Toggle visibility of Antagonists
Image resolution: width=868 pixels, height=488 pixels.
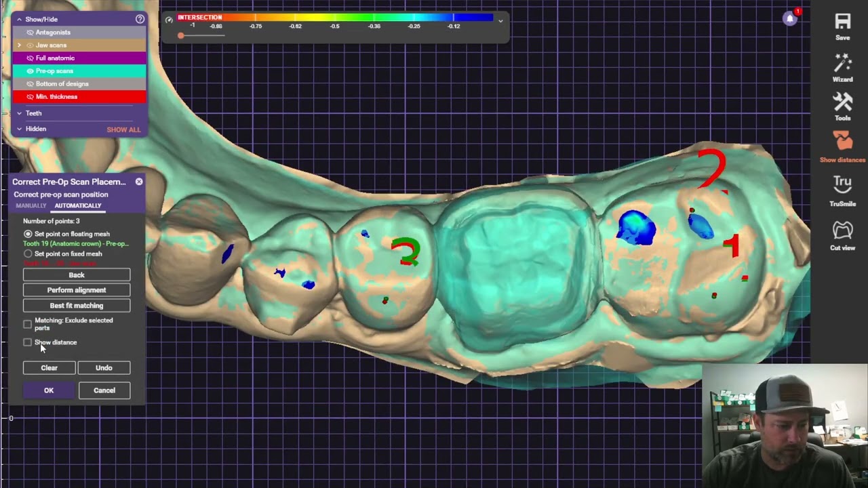tap(30, 33)
